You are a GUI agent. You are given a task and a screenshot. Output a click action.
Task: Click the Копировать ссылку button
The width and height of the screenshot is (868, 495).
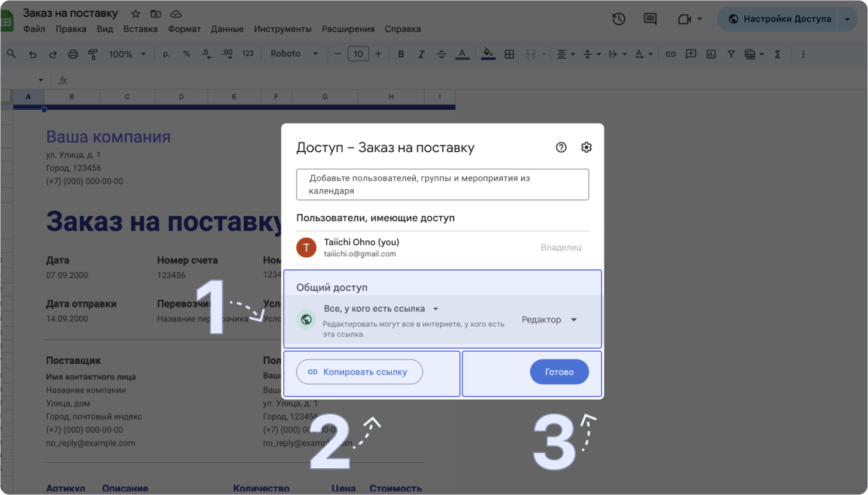[359, 372]
